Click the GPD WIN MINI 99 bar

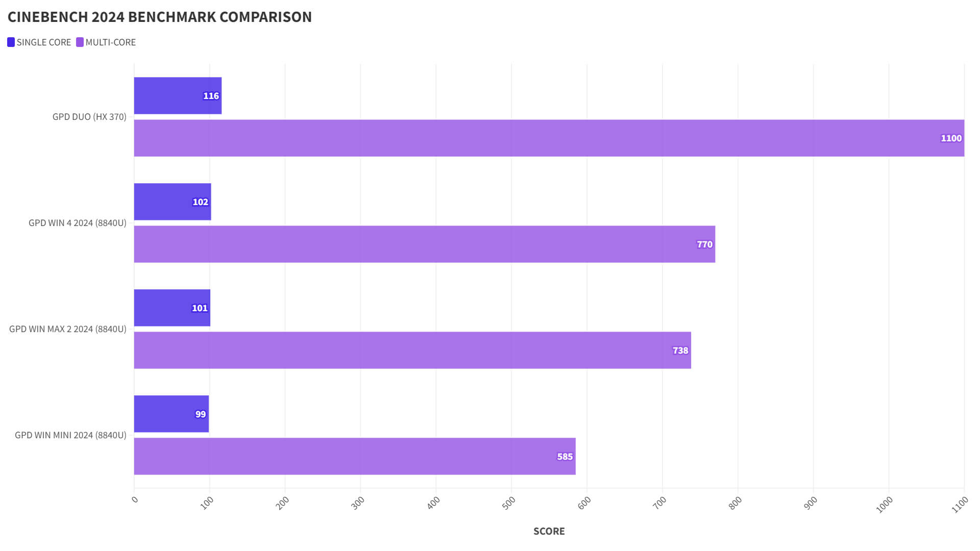[171, 414]
